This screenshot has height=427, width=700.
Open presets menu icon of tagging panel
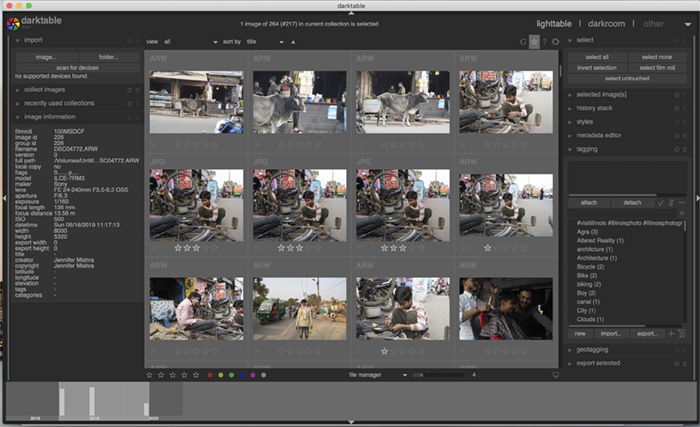685,149
